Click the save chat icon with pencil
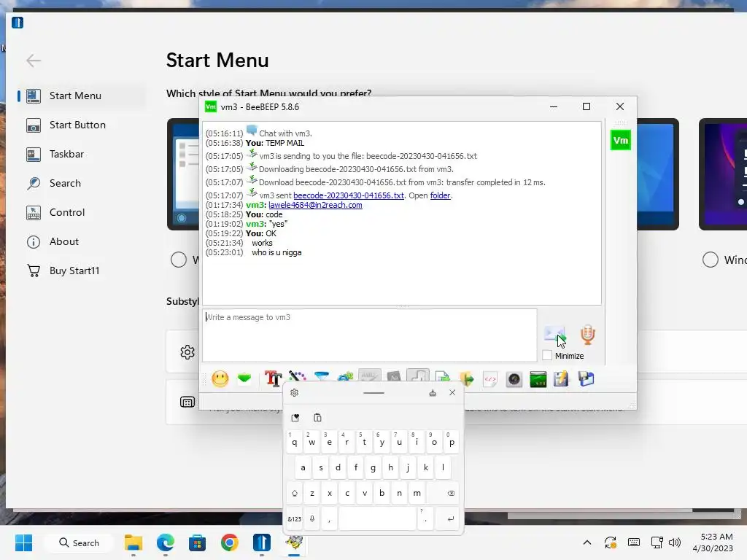This screenshot has height=560, width=747. 561,379
